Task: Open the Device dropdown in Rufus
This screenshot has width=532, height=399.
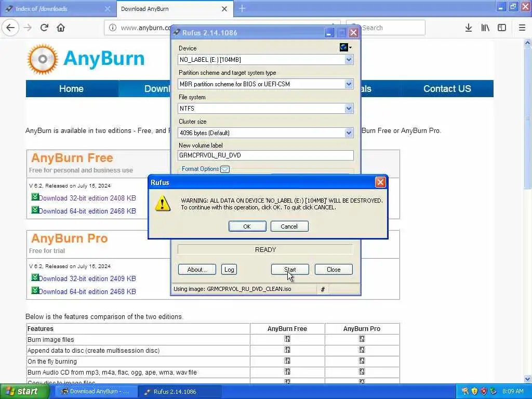Action: (x=349, y=60)
